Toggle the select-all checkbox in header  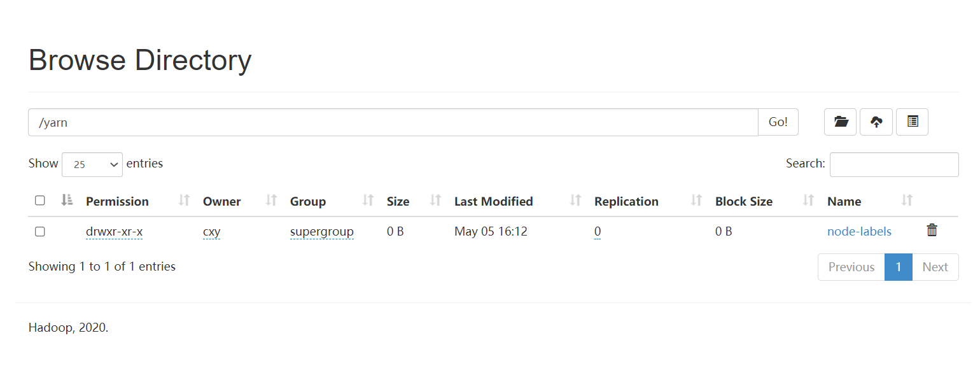[x=40, y=201]
